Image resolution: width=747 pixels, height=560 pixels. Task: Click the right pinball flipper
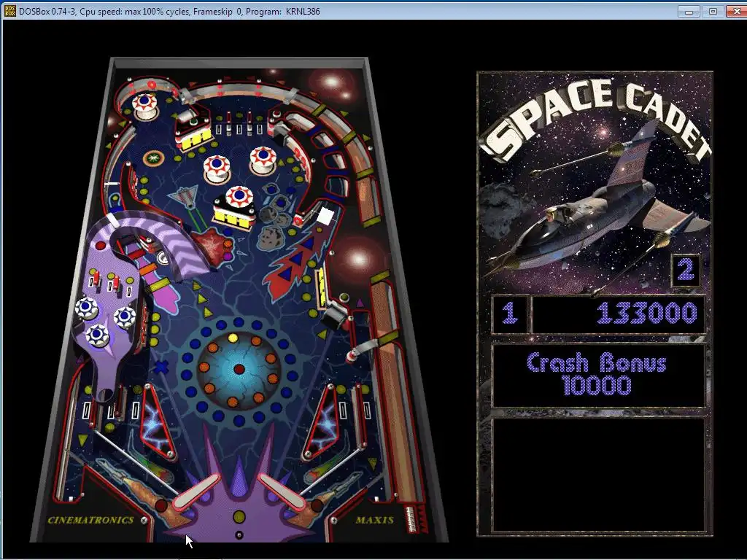click(x=282, y=492)
